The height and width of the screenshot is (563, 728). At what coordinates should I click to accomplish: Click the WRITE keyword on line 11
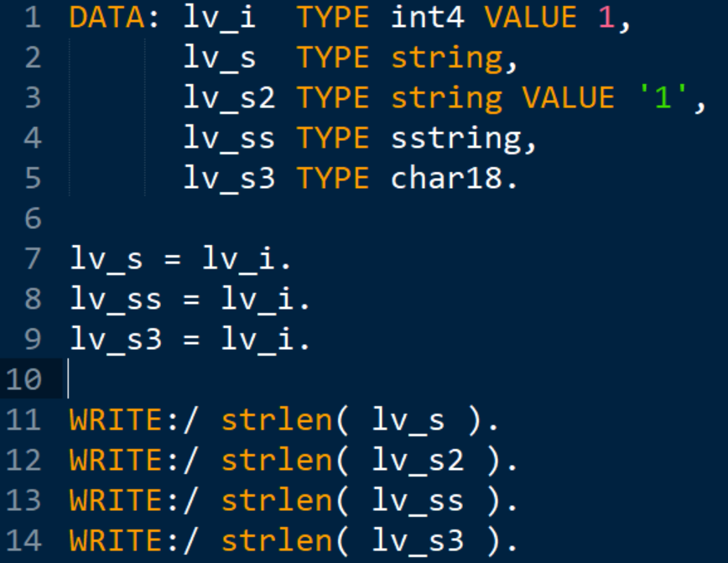click(x=116, y=420)
